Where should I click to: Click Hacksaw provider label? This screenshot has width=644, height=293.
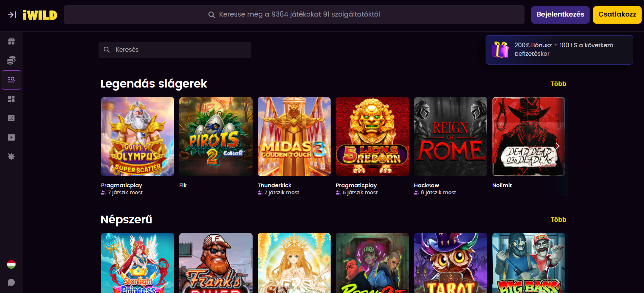[427, 185]
